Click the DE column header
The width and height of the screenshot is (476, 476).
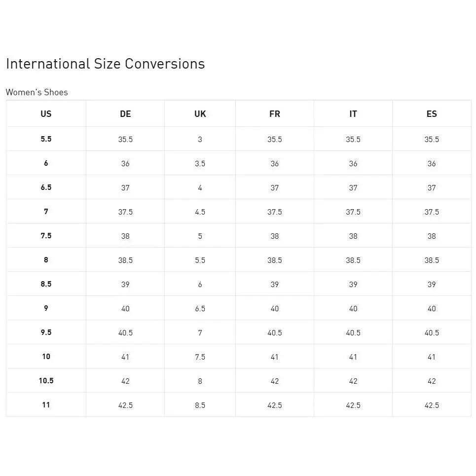(x=125, y=114)
